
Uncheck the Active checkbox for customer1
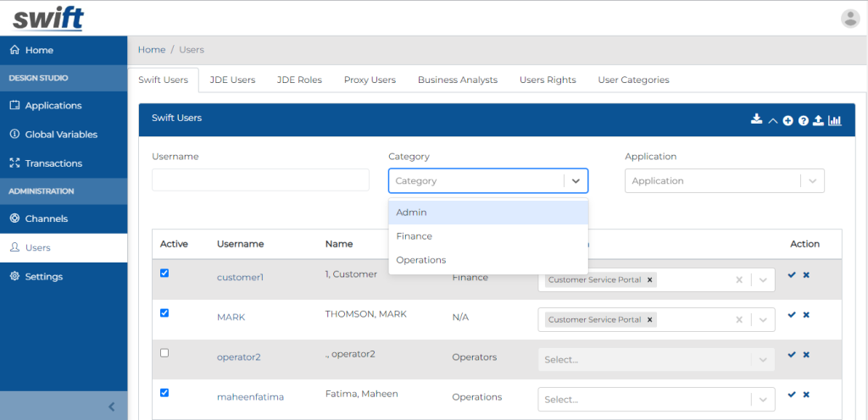click(x=164, y=273)
